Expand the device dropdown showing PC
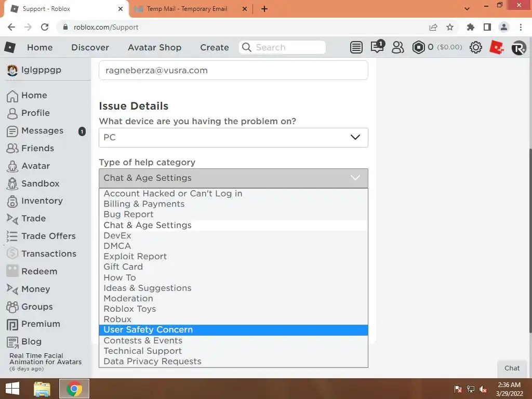Screen dimensions: 532x399 (233, 137)
